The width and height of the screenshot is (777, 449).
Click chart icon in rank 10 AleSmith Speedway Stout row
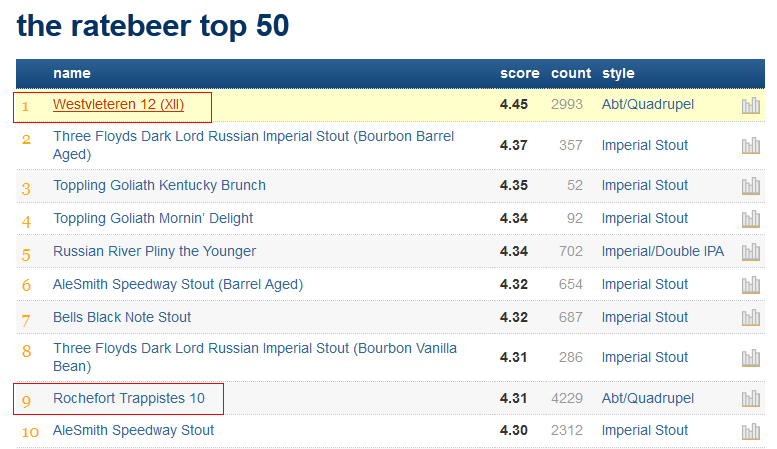(x=751, y=431)
